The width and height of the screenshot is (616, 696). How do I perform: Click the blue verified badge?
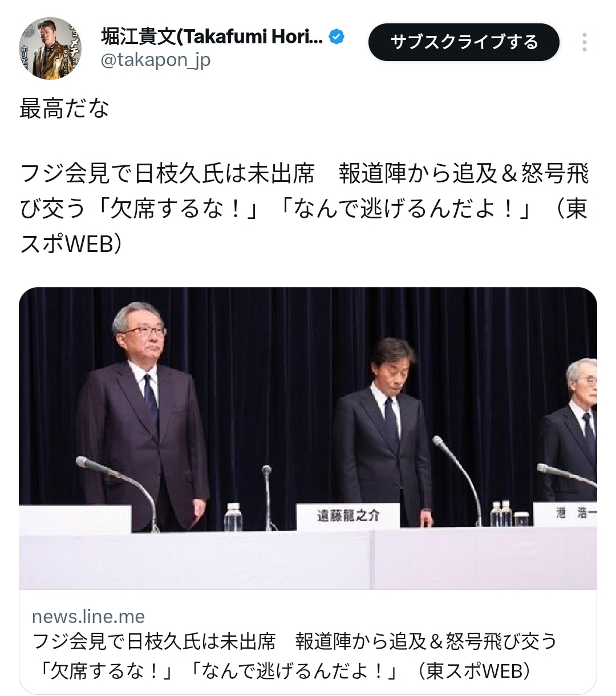click(337, 37)
